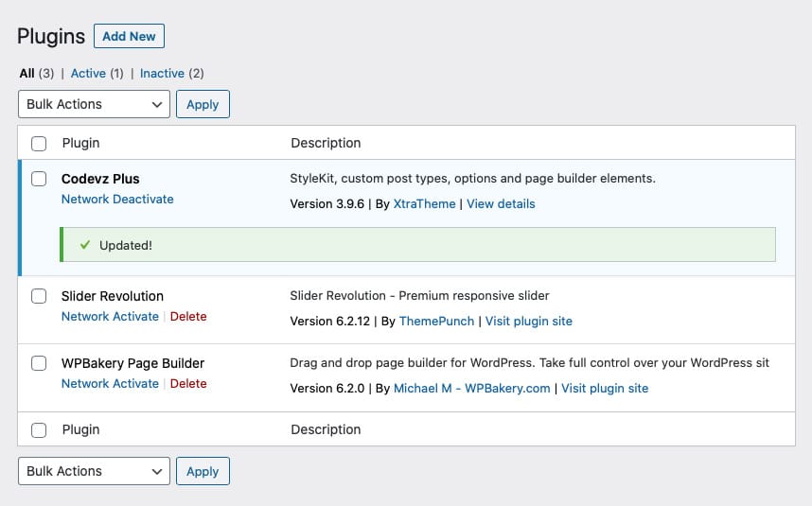Check the Codevz Plus plugin checkbox
The image size is (812, 506).
tap(39, 179)
